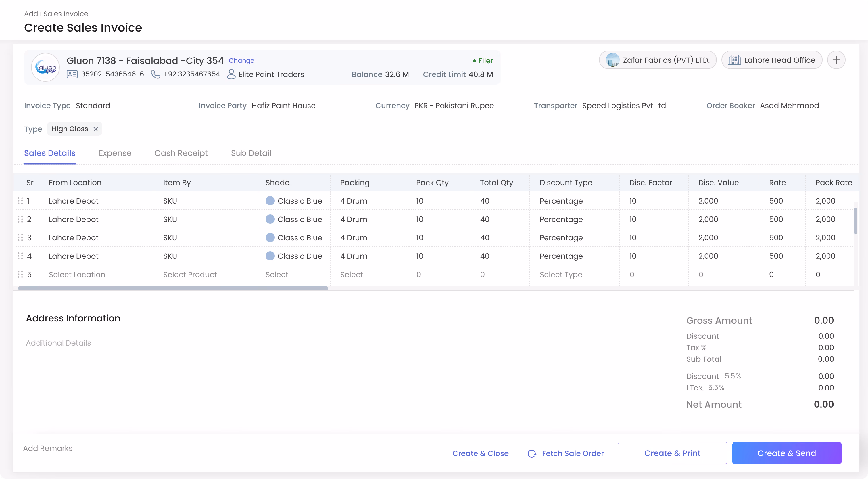The height and width of the screenshot is (479, 868).
Task: Click the Zafar Fabrics company avatar
Action: (x=612, y=60)
